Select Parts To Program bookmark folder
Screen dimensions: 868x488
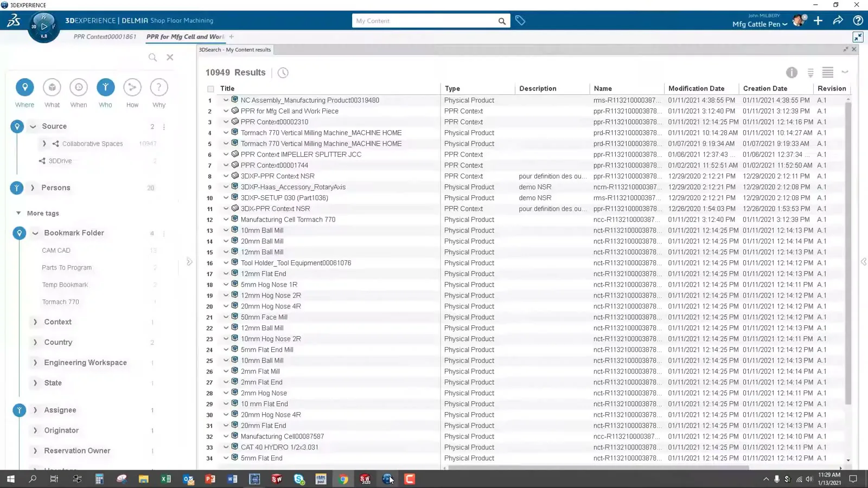(x=67, y=268)
